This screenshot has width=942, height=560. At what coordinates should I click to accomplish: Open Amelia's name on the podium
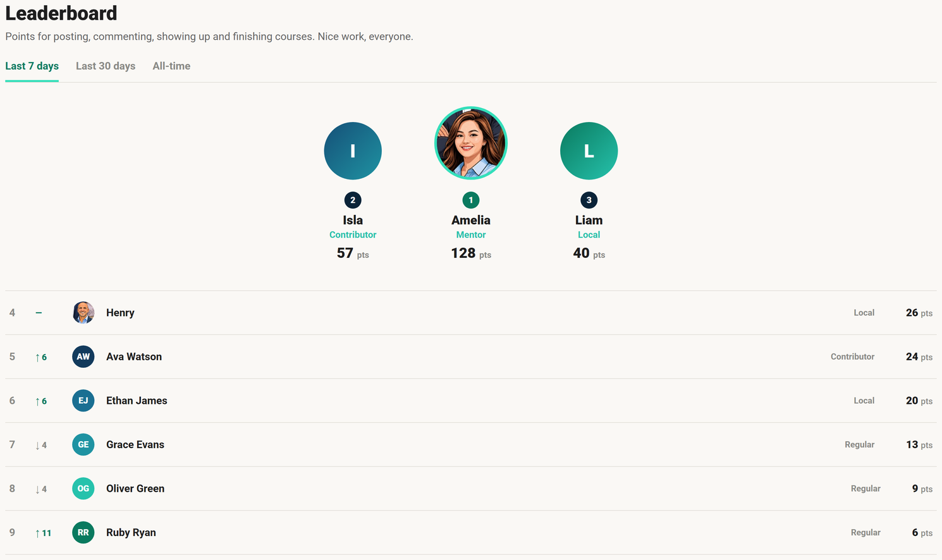click(x=471, y=220)
